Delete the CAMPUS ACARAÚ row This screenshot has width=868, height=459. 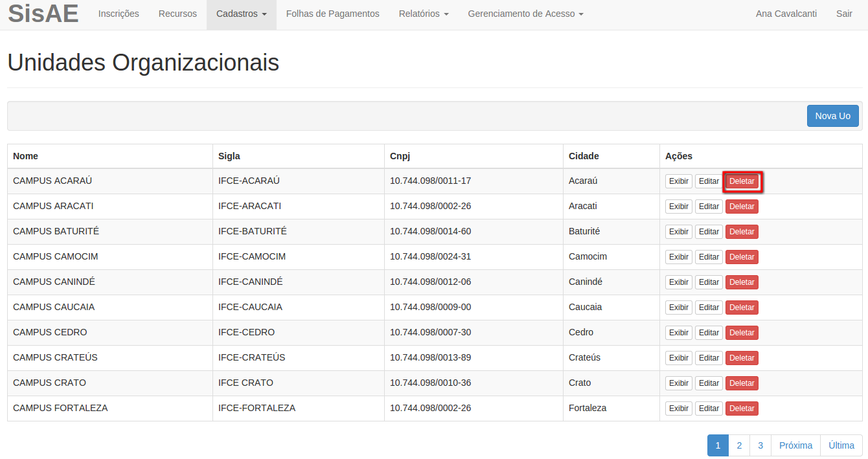pyautogui.click(x=742, y=181)
